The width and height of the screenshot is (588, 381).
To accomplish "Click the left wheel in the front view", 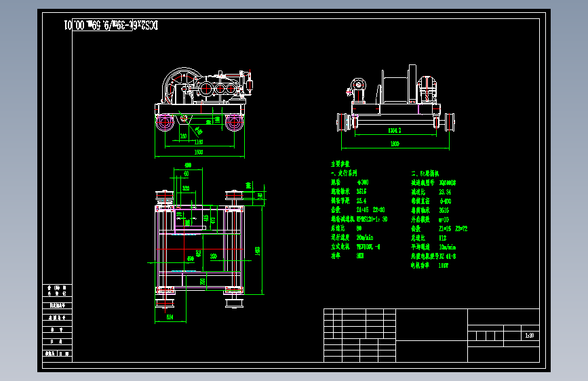I will (165, 122).
